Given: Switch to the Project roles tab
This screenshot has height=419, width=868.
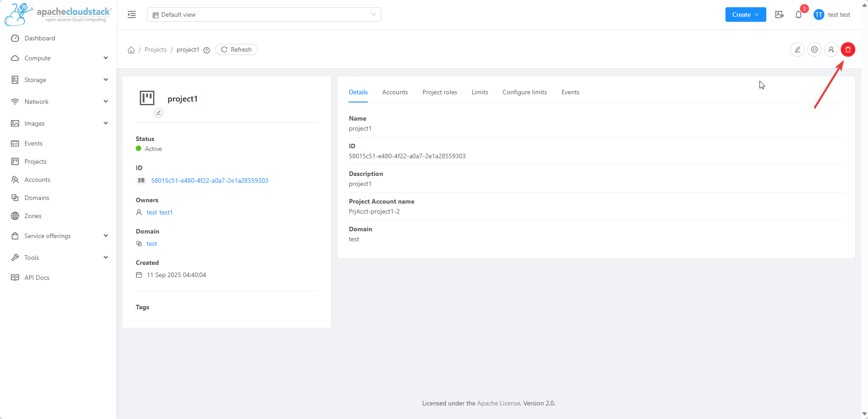Looking at the screenshot, I should click(439, 92).
